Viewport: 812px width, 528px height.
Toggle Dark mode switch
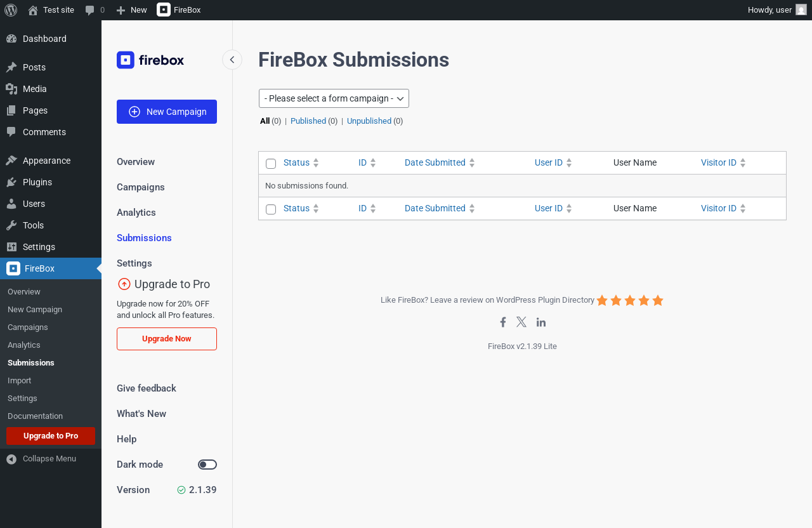point(207,465)
